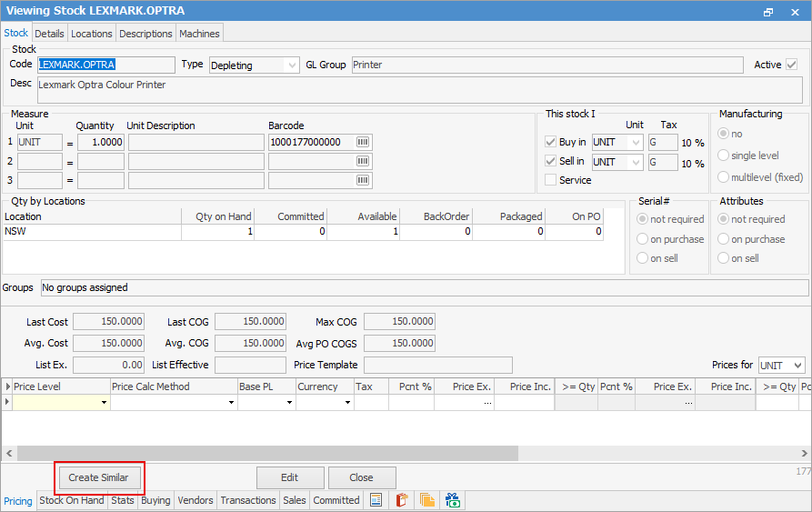Toggle the Buy in checkbox
The width and height of the screenshot is (812, 512).
(x=550, y=142)
